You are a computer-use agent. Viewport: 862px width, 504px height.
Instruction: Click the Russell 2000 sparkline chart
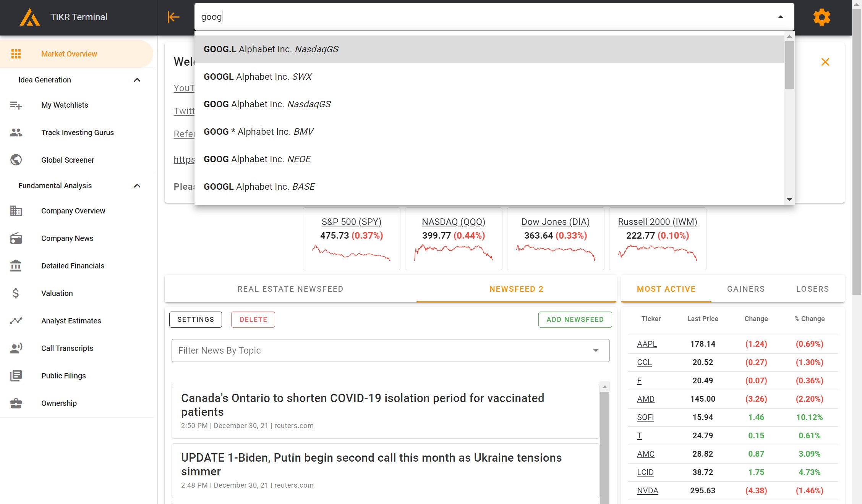658,253
